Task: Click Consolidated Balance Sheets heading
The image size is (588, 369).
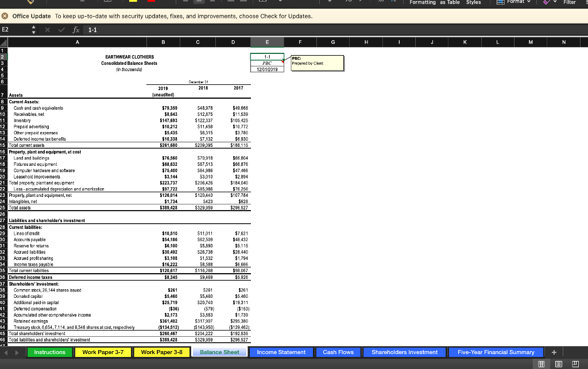Action: 129,63
